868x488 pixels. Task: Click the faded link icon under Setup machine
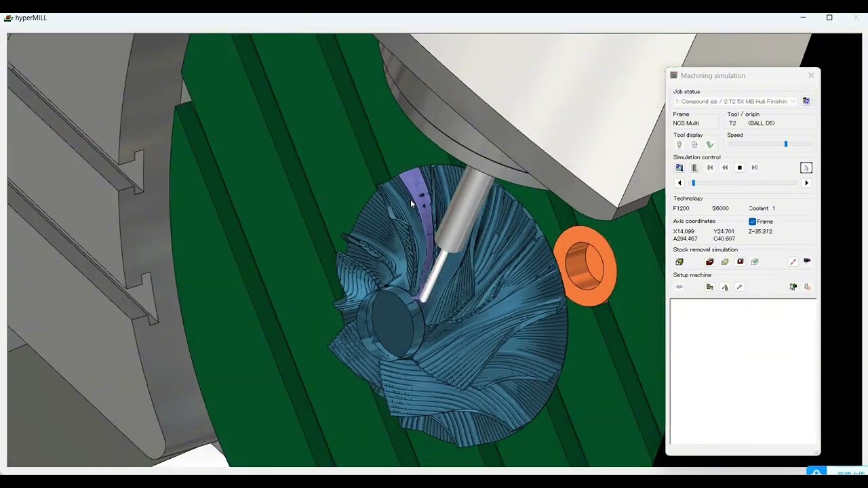pyautogui.click(x=679, y=287)
